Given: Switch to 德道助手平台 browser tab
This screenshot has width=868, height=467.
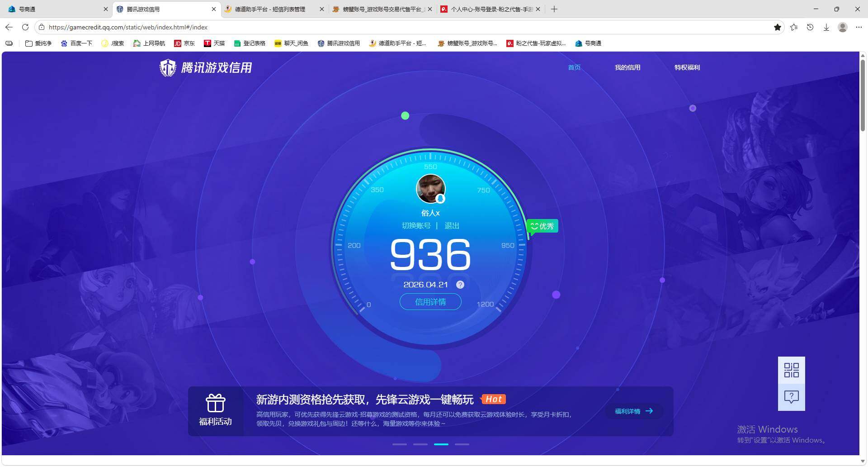Looking at the screenshot, I should point(275,9).
